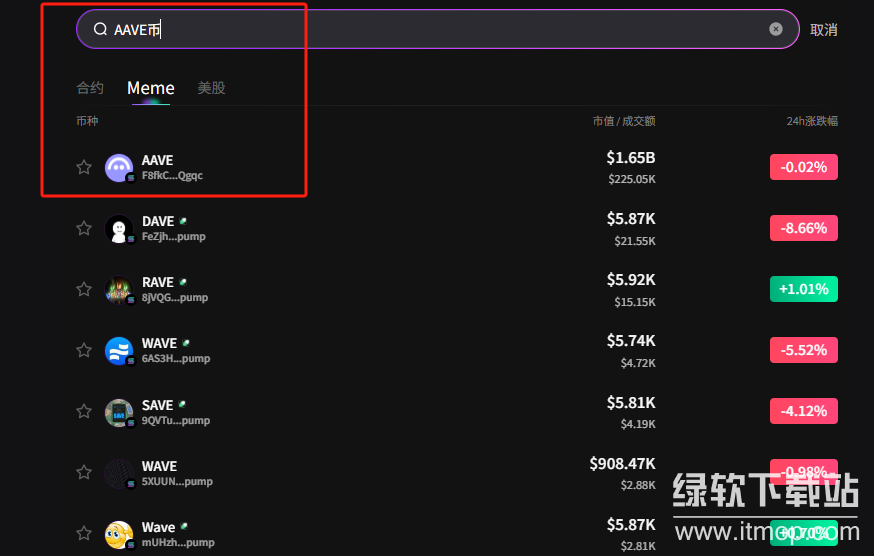The width and height of the screenshot is (874, 556).
Task: Open the RAVE token logo
Action: [119, 290]
